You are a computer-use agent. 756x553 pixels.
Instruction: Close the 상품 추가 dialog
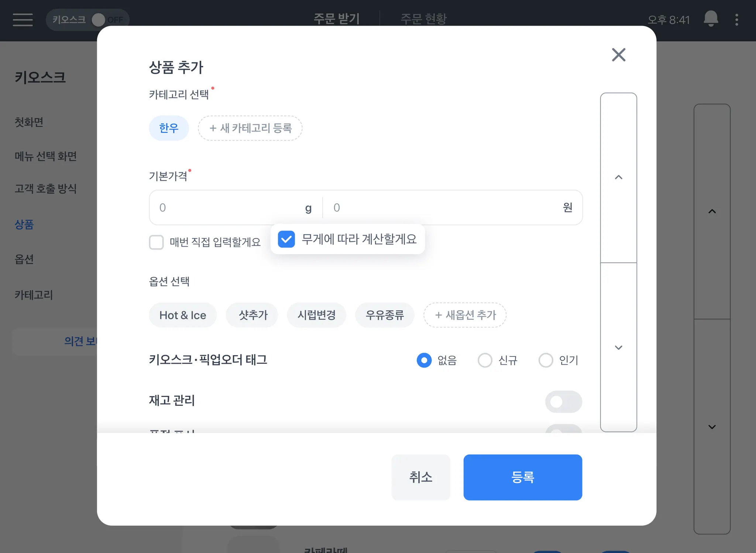[x=618, y=55]
